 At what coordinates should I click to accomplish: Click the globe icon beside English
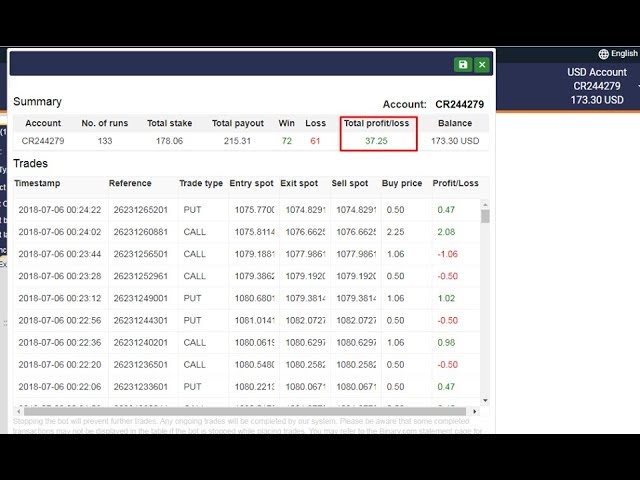coord(603,54)
